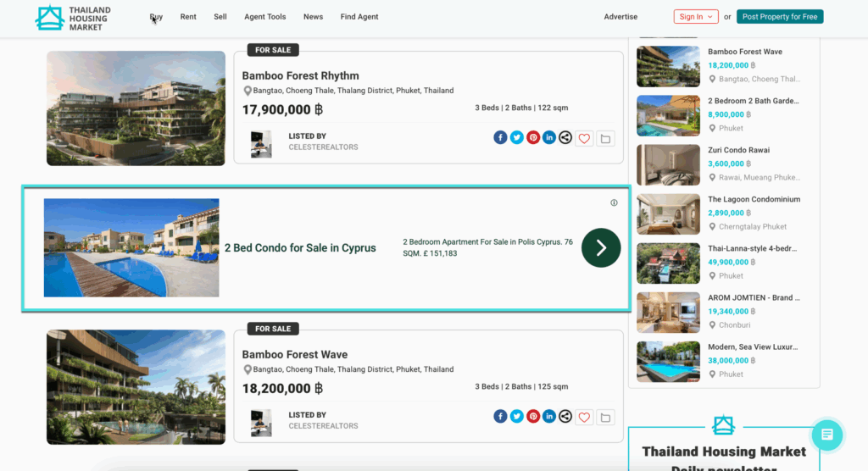Pin Bamboo Forest Rhythm to Pinterest

533,137
